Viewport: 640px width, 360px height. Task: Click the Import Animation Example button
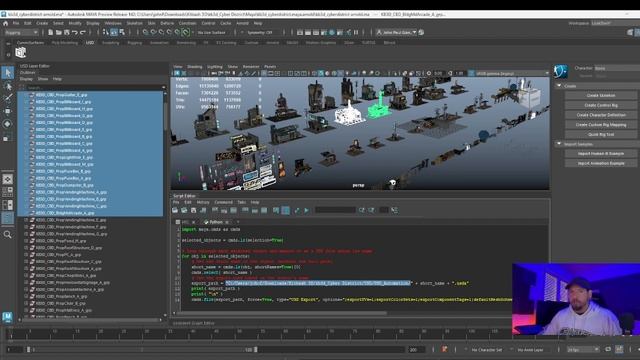click(x=601, y=163)
